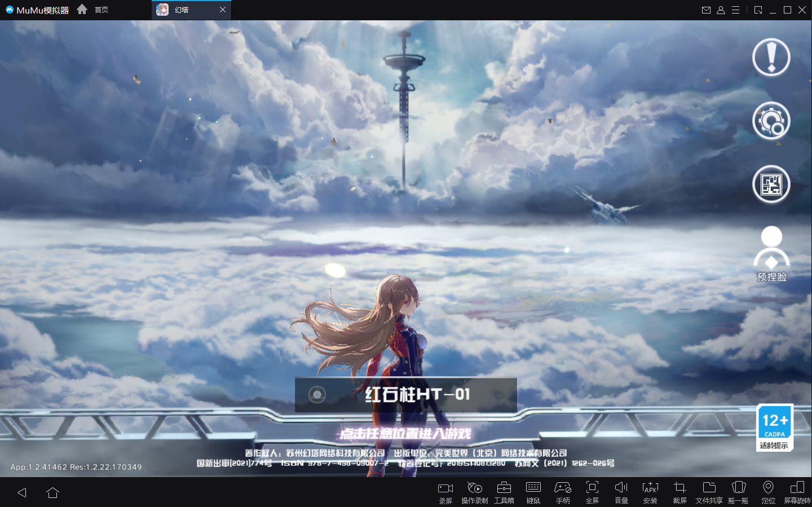Click the server status circle icon
This screenshot has width=812, height=507.
click(x=317, y=394)
